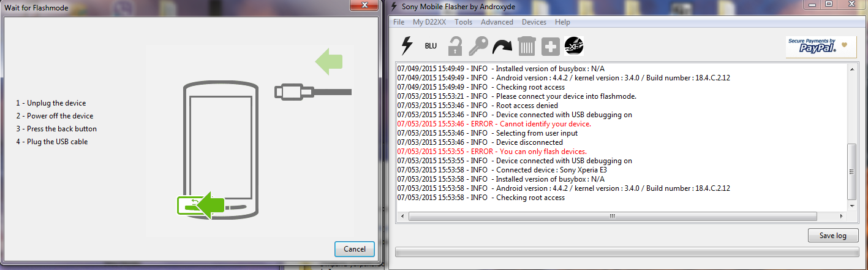Click the lightning bolt flash device icon
The image size is (868, 270).
(407, 46)
